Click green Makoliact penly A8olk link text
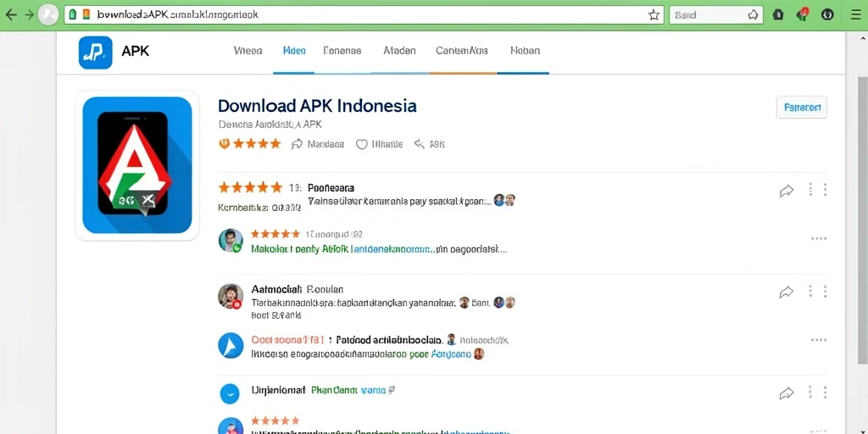Viewport: 868px width, 434px height. point(300,249)
